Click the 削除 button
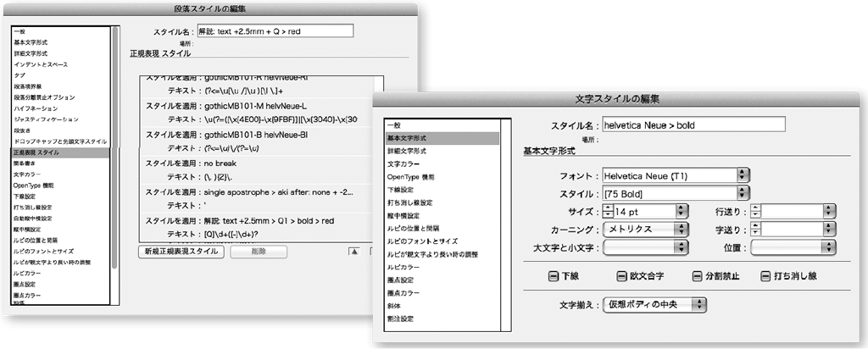Image resolution: width=868 pixels, height=349 pixels. tap(258, 252)
